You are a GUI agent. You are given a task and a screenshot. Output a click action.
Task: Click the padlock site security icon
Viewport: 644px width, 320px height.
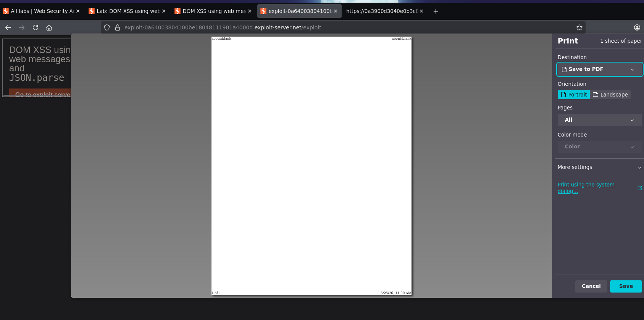coord(118,27)
